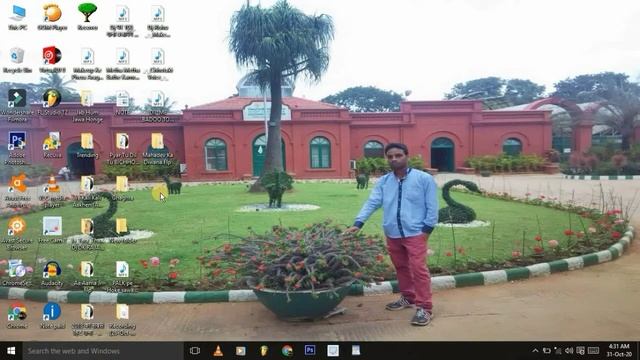The height and width of the screenshot is (360, 640).
Task: Open the Recording folder on desktop
Action: pyautogui.click(x=122, y=319)
